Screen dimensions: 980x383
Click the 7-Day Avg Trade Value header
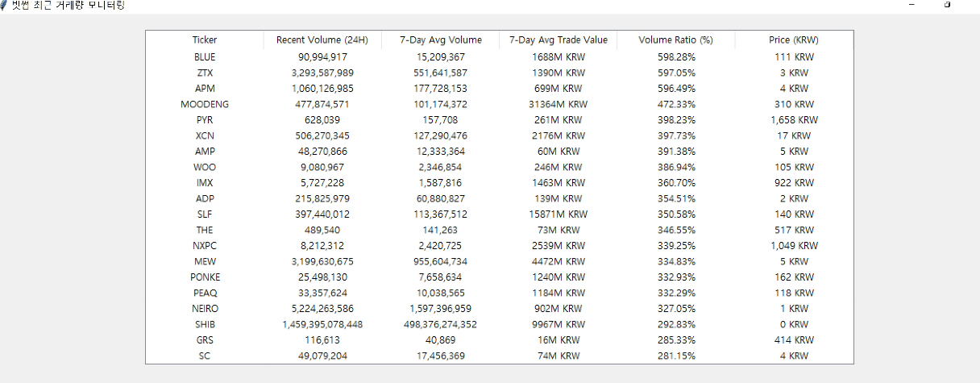tap(558, 40)
